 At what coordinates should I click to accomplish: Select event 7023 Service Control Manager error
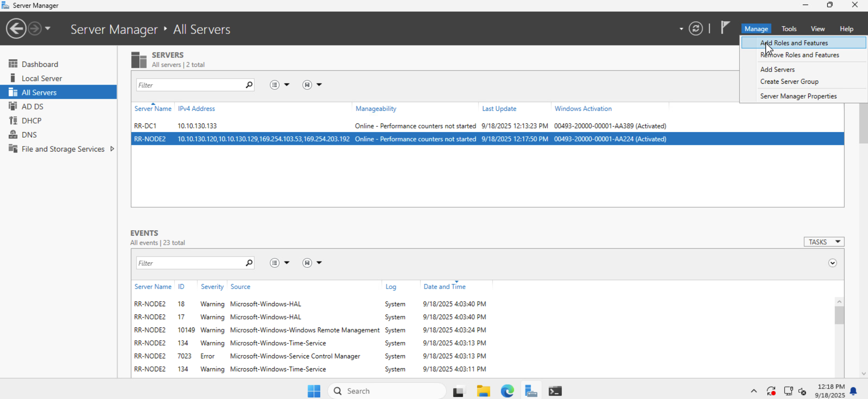point(483,356)
